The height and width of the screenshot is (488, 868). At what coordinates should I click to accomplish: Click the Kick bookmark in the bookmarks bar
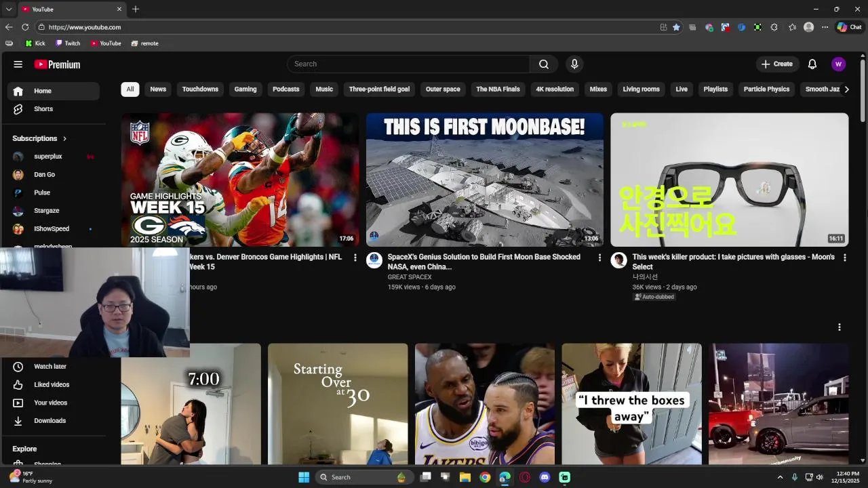(x=35, y=43)
